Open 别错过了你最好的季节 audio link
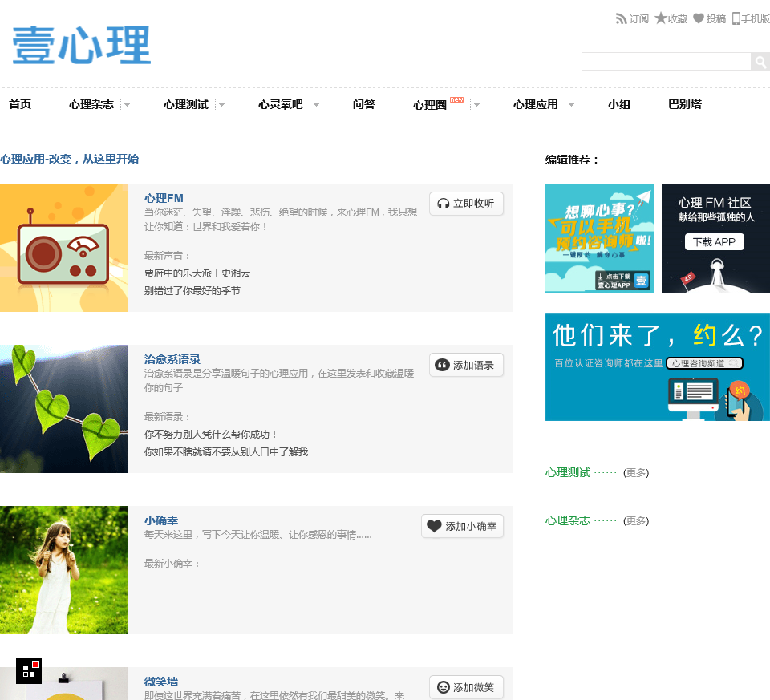 (x=192, y=290)
